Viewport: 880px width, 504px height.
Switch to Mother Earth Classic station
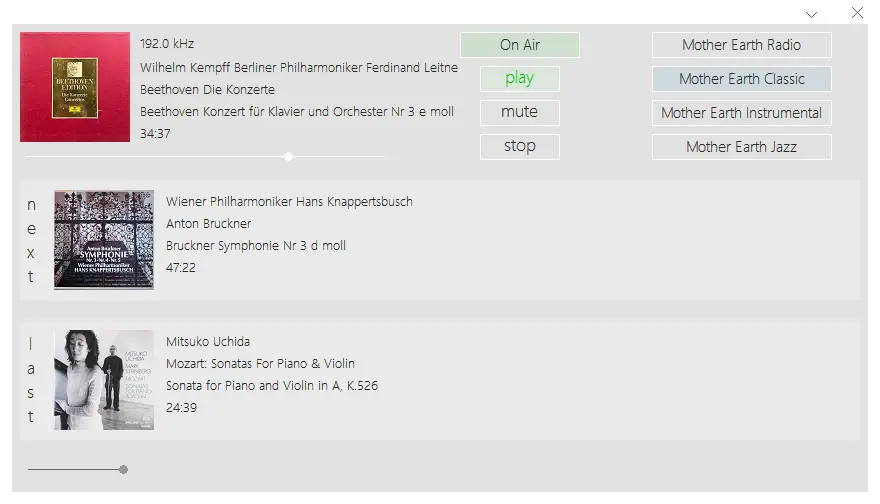741,79
